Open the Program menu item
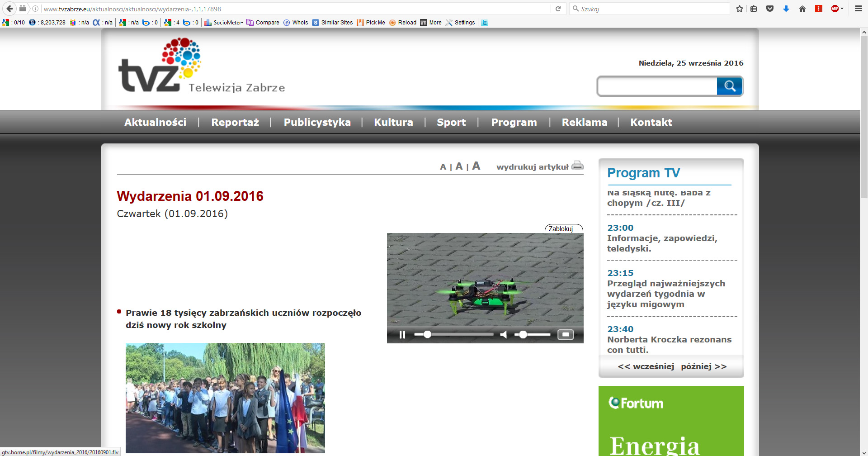 [514, 122]
